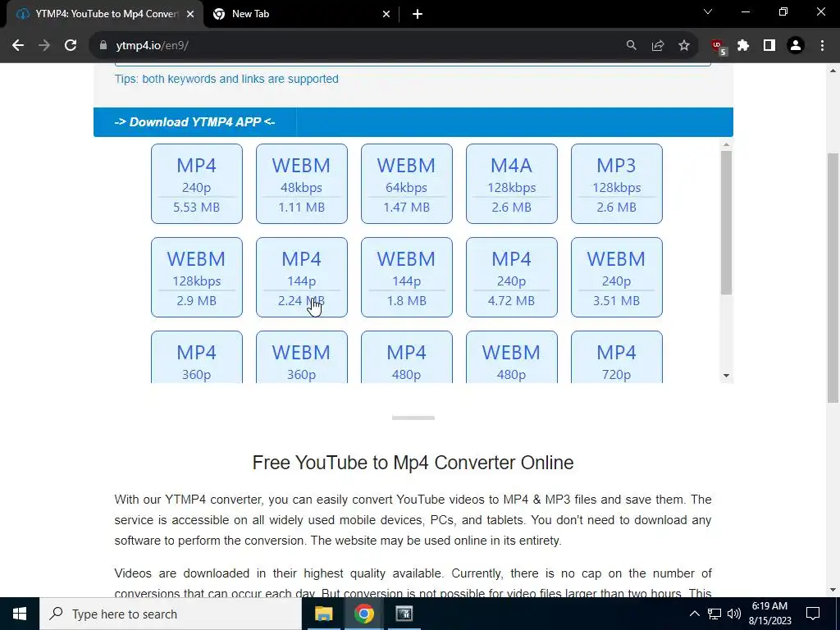Download WEBM 64kbps 1.47 MB

[407, 184]
